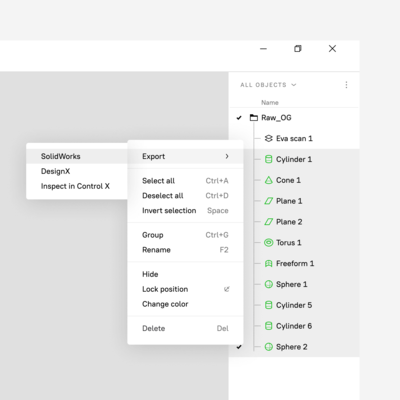Click the Raw_OG folder icon
The width and height of the screenshot is (400, 400).
(x=254, y=118)
